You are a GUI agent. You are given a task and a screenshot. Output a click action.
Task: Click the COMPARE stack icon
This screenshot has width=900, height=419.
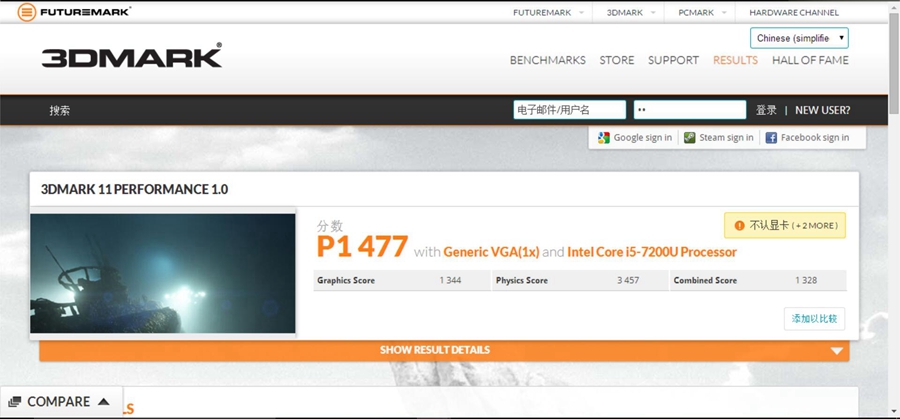tap(15, 401)
